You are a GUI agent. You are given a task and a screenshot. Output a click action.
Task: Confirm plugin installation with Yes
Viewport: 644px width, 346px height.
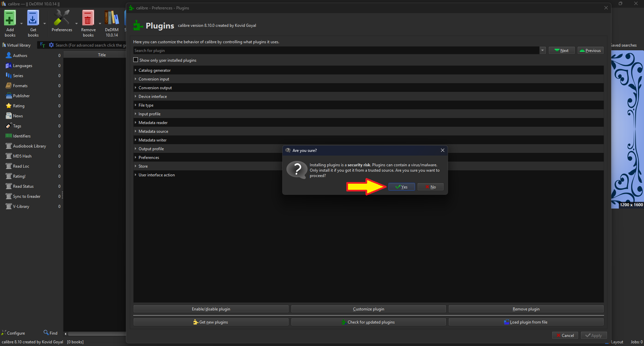click(x=401, y=187)
